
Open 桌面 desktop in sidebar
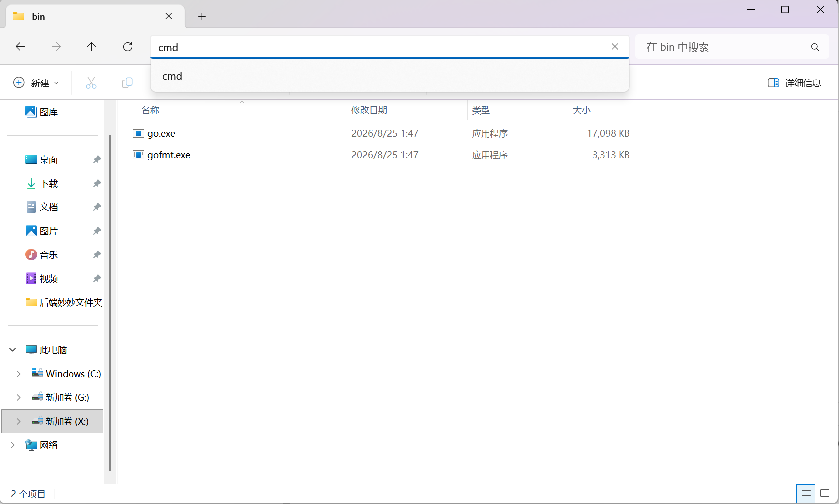[x=42, y=160]
